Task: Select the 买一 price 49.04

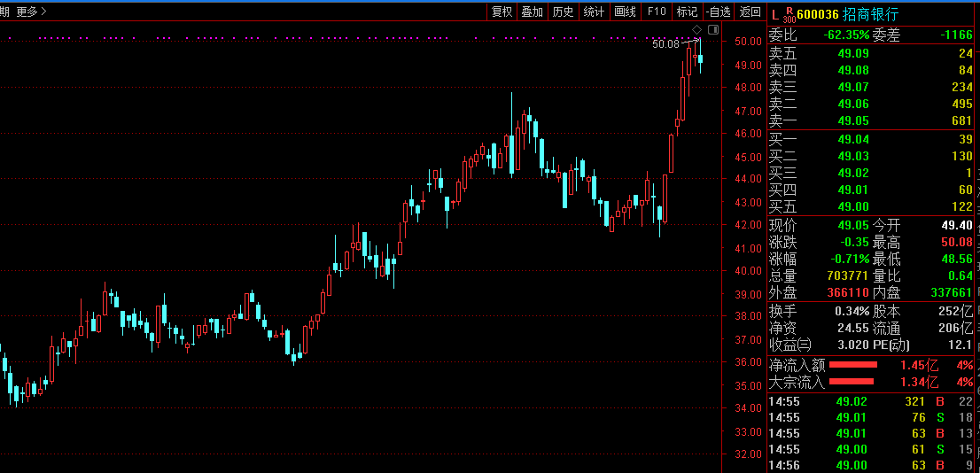Action: pos(853,139)
